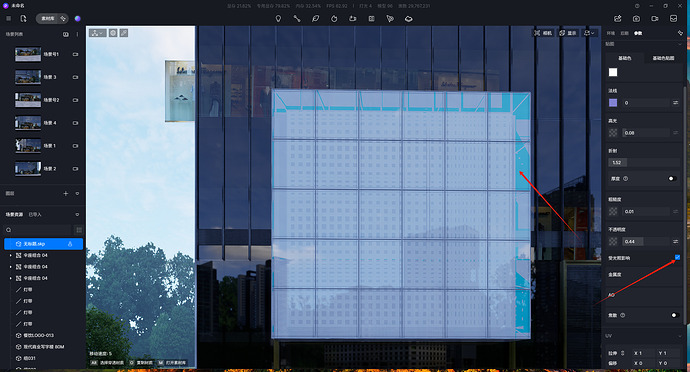Expand the first tree group below 无标题.skp
690x372 pixels.
pos(11,255)
